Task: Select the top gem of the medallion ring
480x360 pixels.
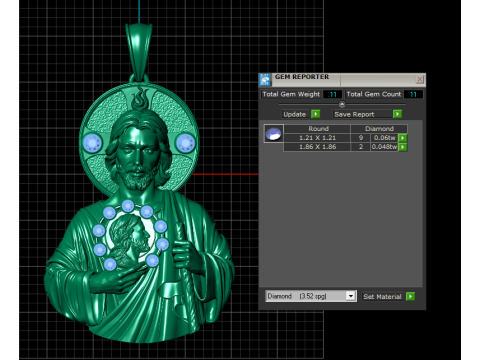Action: click(128, 206)
